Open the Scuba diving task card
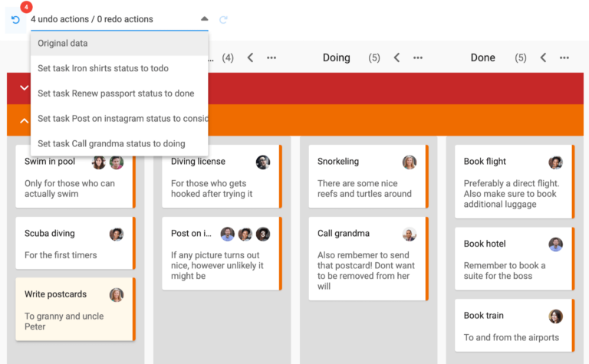 pyautogui.click(x=75, y=243)
